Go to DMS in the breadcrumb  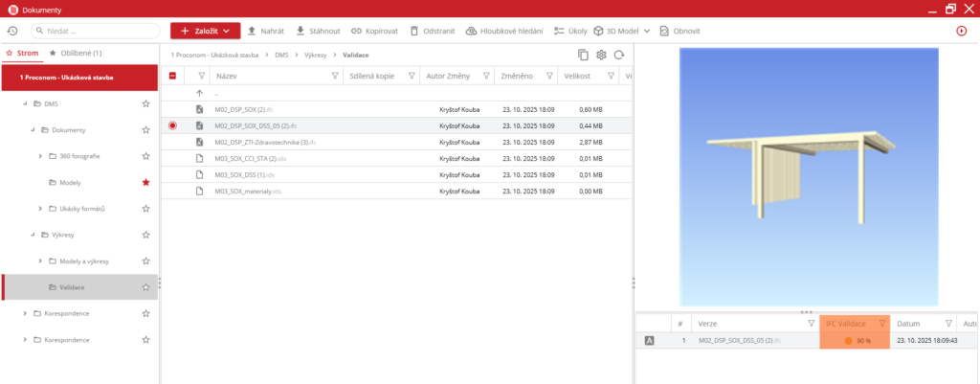click(x=280, y=55)
